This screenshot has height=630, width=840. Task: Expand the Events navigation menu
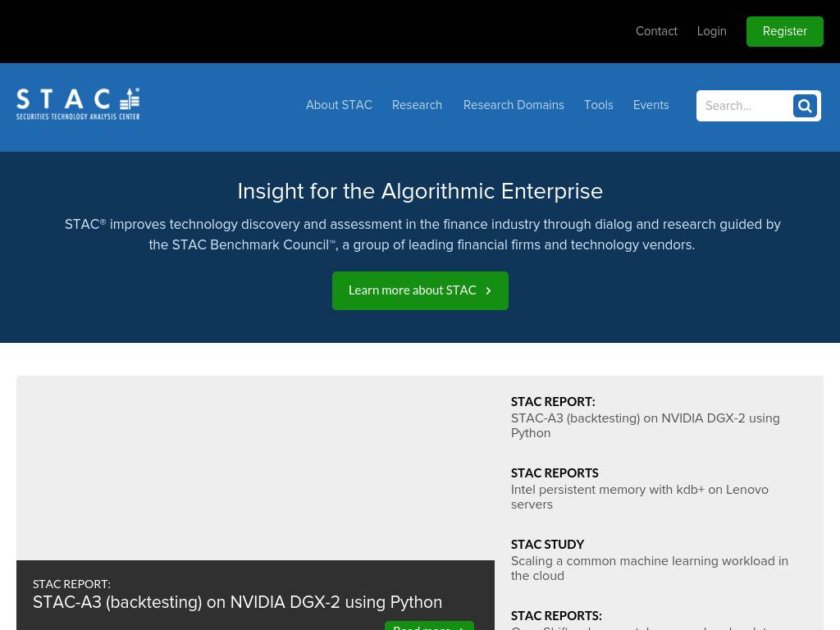[x=651, y=105]
